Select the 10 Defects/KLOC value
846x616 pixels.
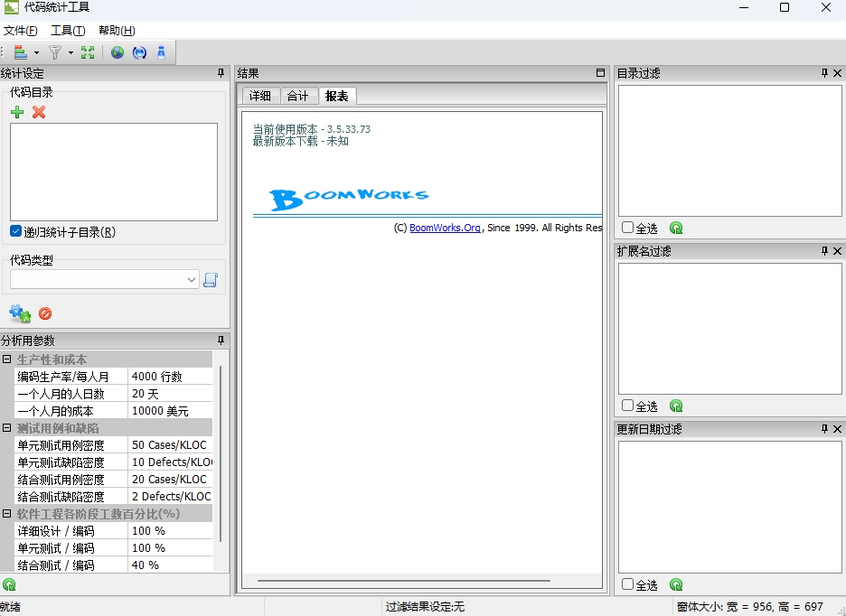170,462
